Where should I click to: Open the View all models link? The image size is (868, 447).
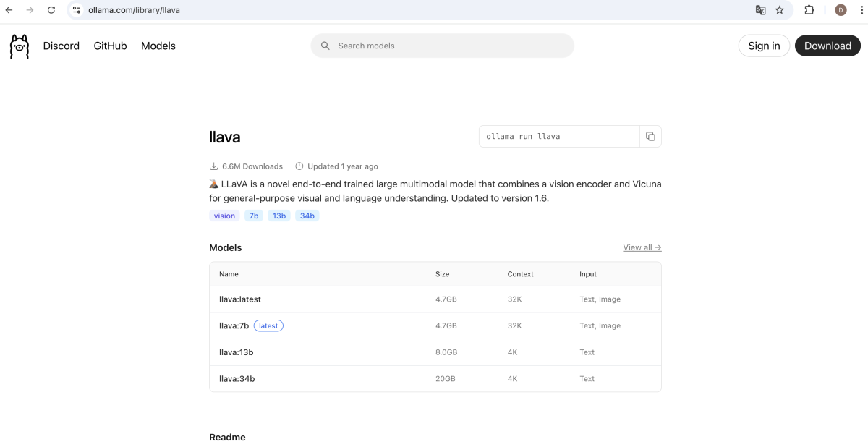coord(642,247)
